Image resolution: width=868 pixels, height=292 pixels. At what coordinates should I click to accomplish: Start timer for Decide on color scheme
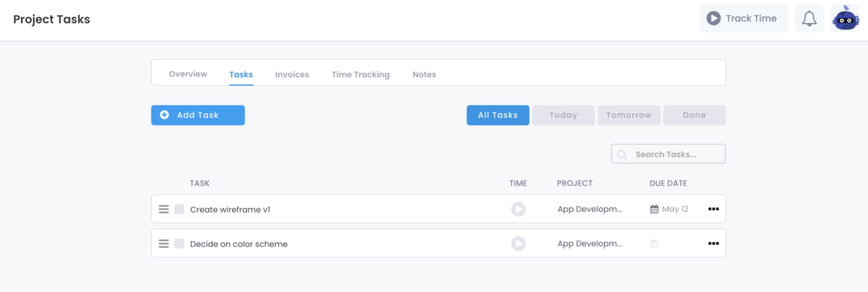[x=518, y=244]
